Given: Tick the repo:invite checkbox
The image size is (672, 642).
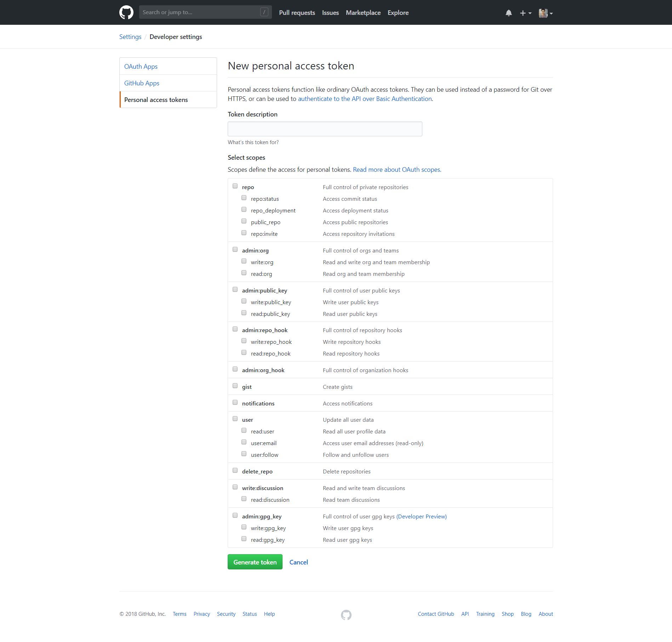Looking at the screenshot, I should pyautogui.click(x=244, y=233).
